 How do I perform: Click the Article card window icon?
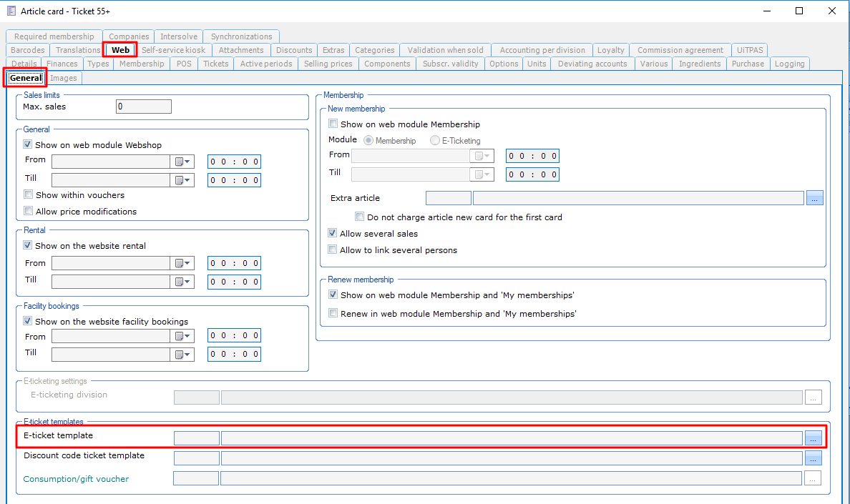[11, 11]
